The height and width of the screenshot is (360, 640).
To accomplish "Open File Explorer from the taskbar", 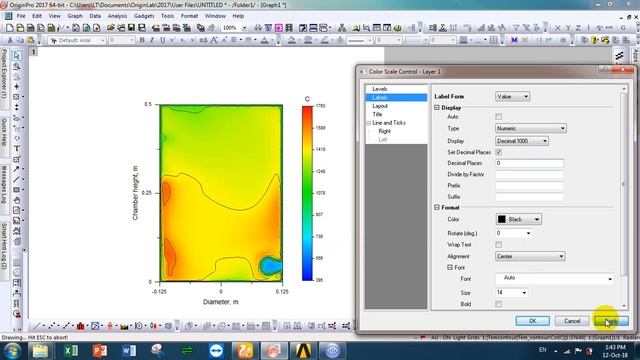I will tap(40, 350).
